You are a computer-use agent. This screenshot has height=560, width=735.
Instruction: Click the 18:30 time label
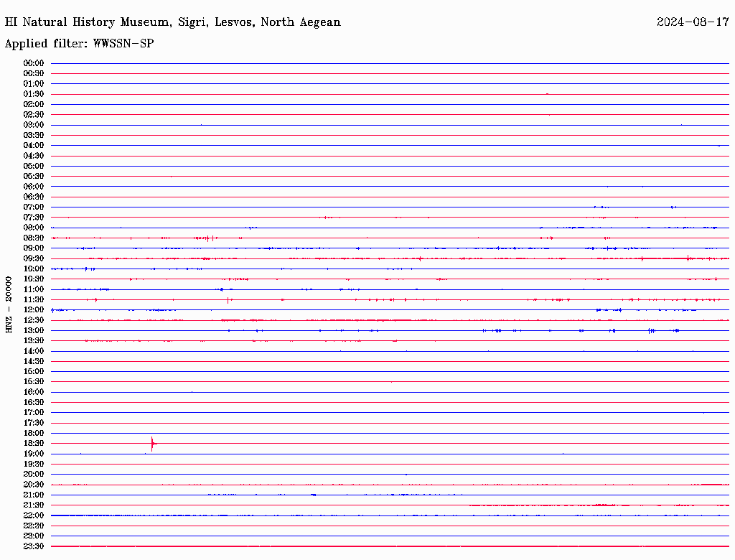34,444
